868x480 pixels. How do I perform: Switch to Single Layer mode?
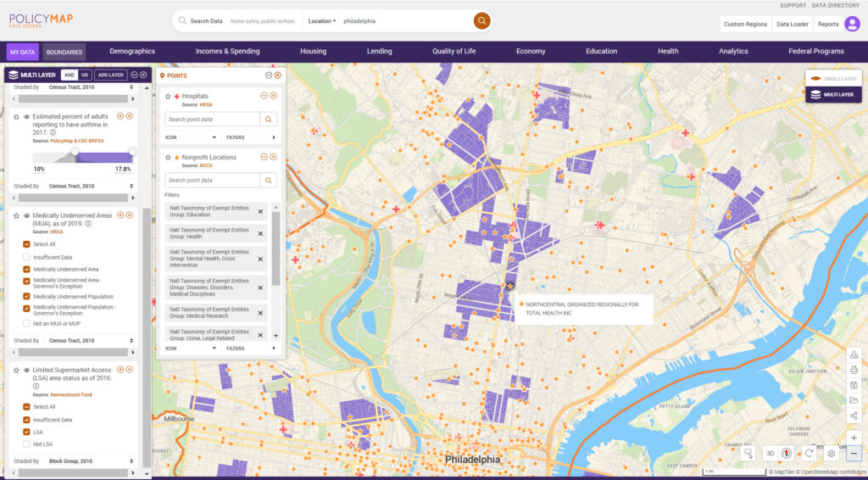pos(833,79)
